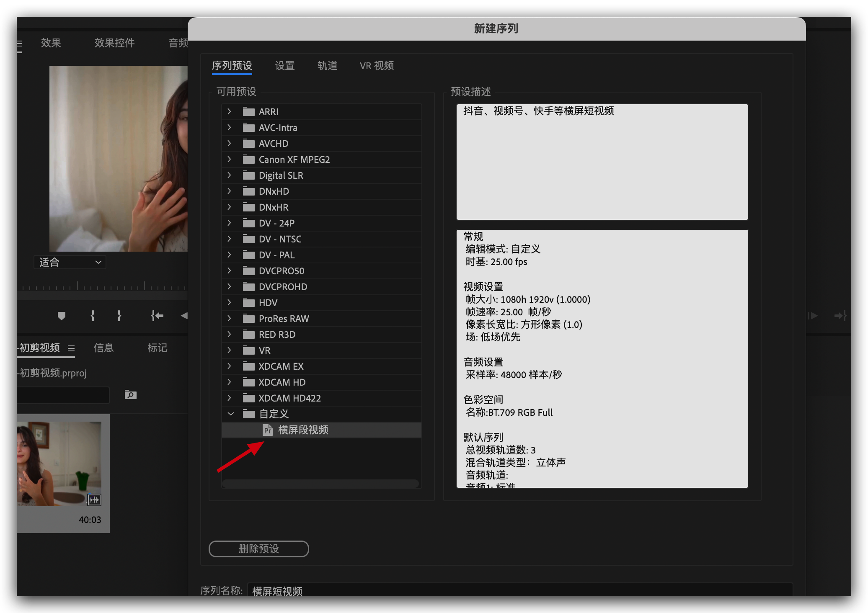The width and height of the screenshot is (868, 613).
Task: Click the 序列名称 input field
Action: click(x=519, y=591)
